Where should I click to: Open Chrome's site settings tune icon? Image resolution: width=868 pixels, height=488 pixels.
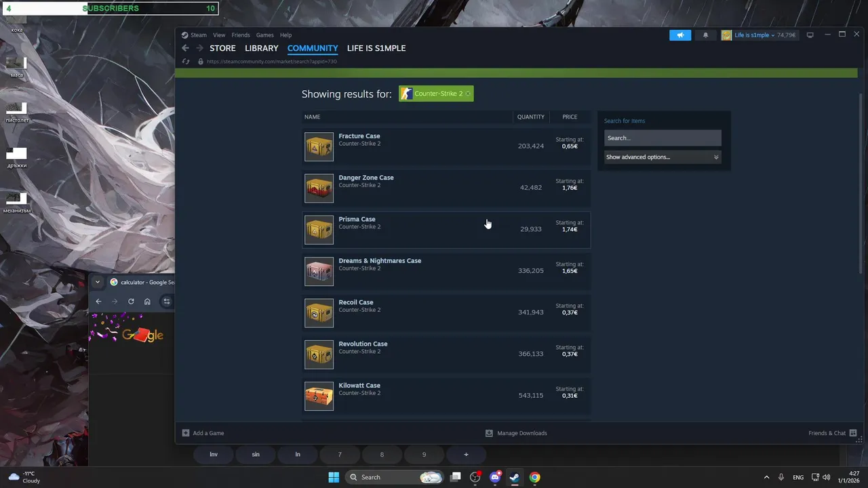167,302
